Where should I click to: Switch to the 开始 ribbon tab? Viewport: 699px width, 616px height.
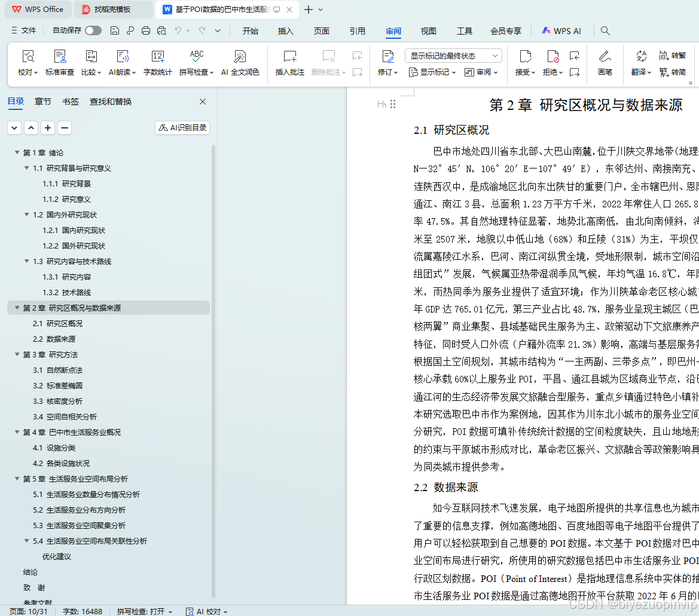click(251, 30)
